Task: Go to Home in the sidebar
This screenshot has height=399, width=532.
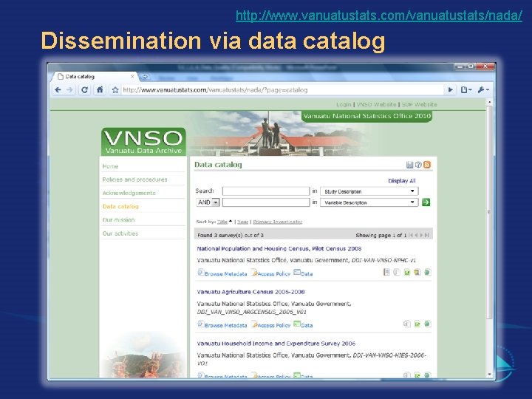Action: pyautogui.click(x=110, y=166)
